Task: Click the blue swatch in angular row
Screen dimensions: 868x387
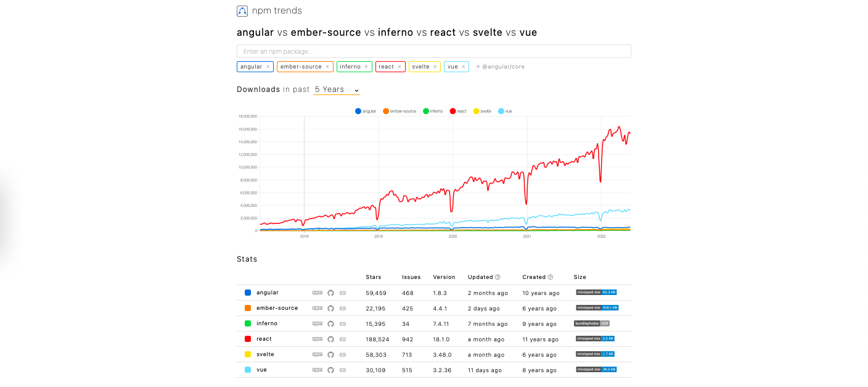Action: [248, 293]
